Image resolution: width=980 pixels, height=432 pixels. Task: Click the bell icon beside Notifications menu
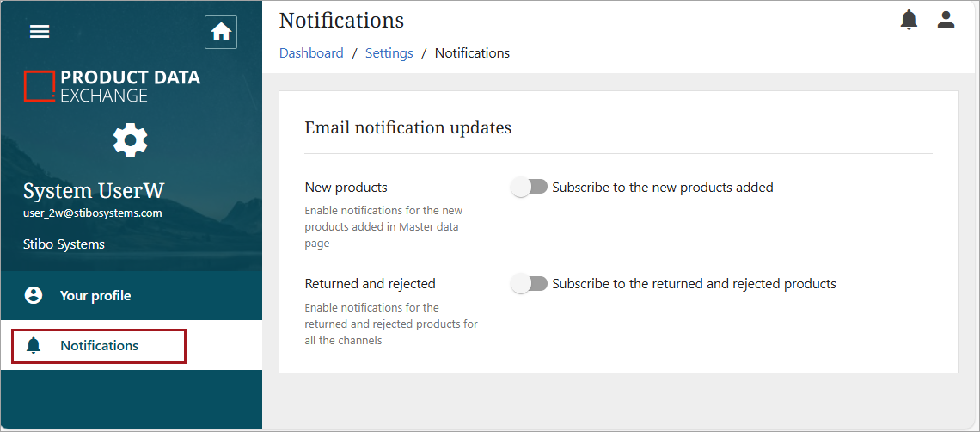tap(34, 346)
